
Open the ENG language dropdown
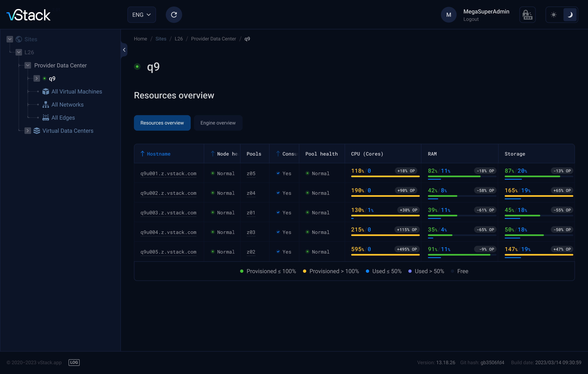point(141,15)
